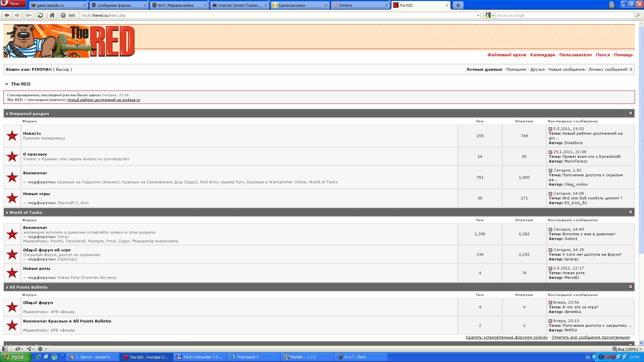Go to the browser home page icon
The height and width of the screenshot is (362, 644).
(x=52, y=15)
